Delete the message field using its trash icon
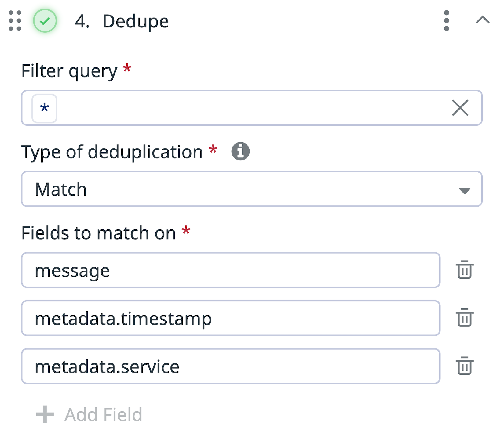 coord(464,270)
